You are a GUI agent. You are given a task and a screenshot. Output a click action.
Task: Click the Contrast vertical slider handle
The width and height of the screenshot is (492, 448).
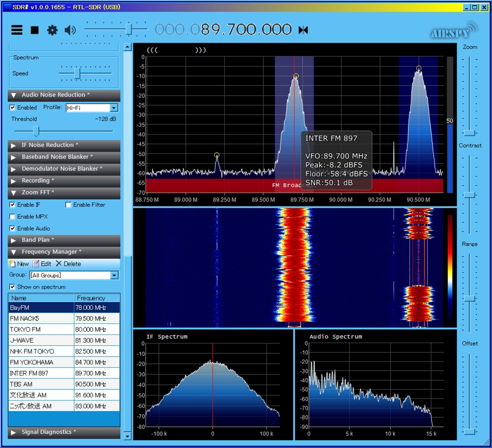click(x=470, y=195)
